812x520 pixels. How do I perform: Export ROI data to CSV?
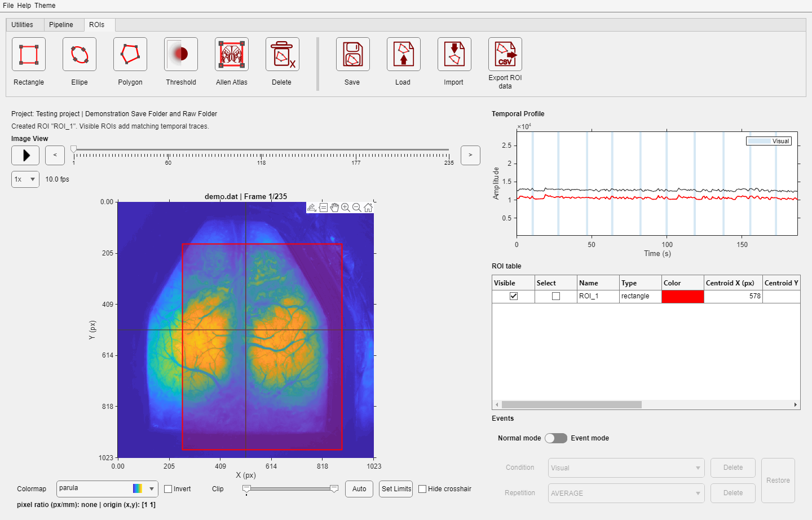point(505,54)
